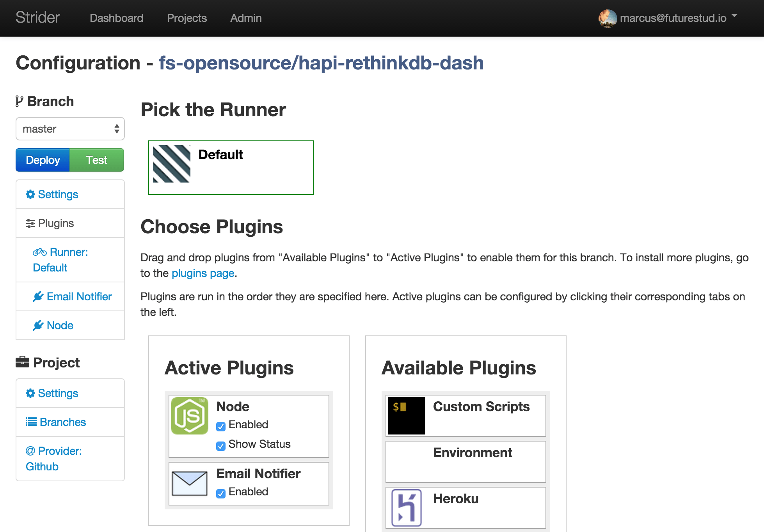This screenshot has height=532, width=764.
Task: Toggle Node Show Status checkbox
Action: click(221, 446)
